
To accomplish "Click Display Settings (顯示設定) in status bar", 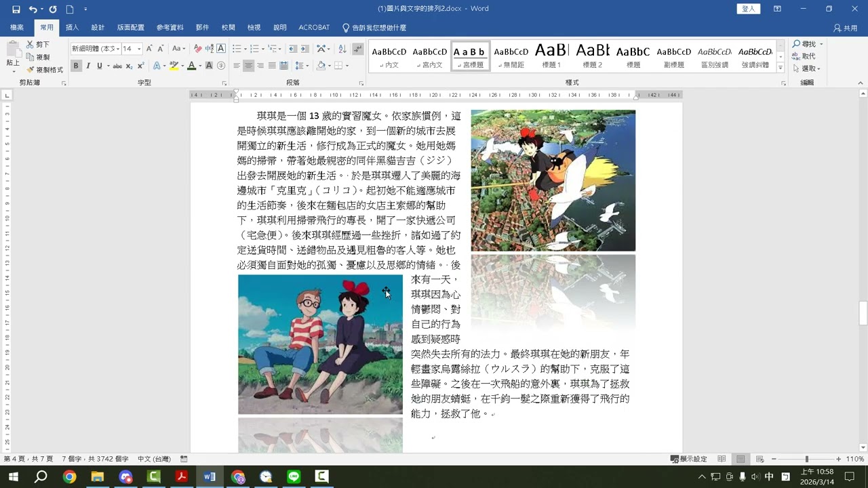I will coord(689,459).
